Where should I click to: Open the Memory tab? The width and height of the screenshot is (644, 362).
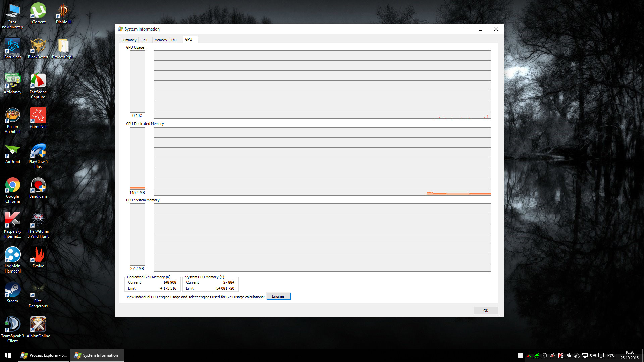pyautogui.click(x=160, y=40)
